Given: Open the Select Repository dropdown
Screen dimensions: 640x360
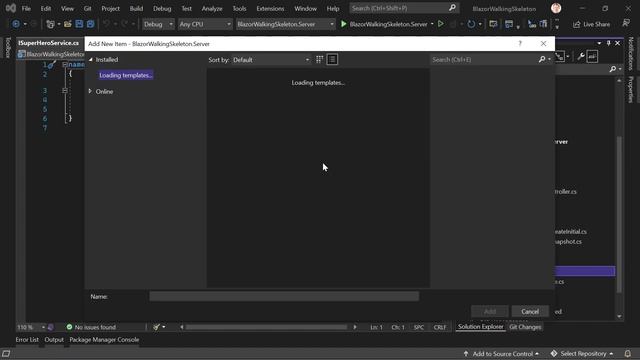Looking at the screenshot, I should tap(582, 353).
